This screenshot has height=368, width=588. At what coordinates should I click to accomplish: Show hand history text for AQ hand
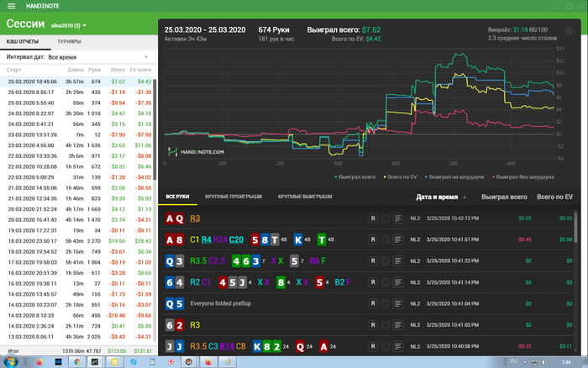(398, 218)
